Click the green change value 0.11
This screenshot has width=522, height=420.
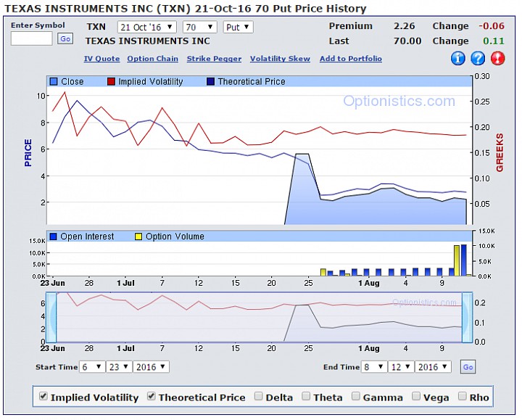(x=494, y=41)
